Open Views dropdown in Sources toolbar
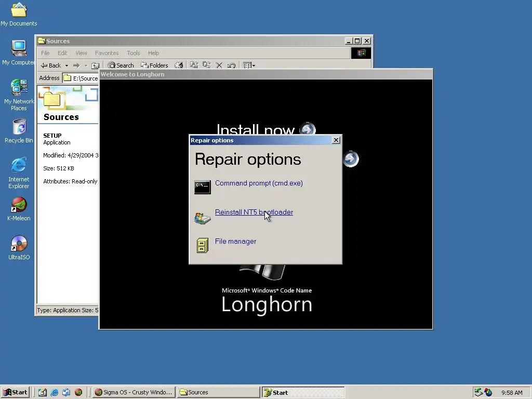The width and height of the screenshot is (532, 399). click(x=249, y=65)
